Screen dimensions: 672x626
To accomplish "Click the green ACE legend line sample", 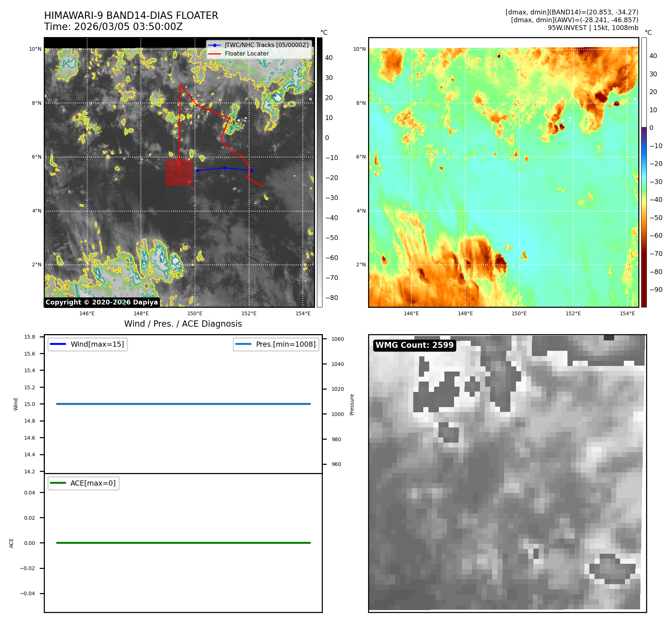I will pos(58,483).
